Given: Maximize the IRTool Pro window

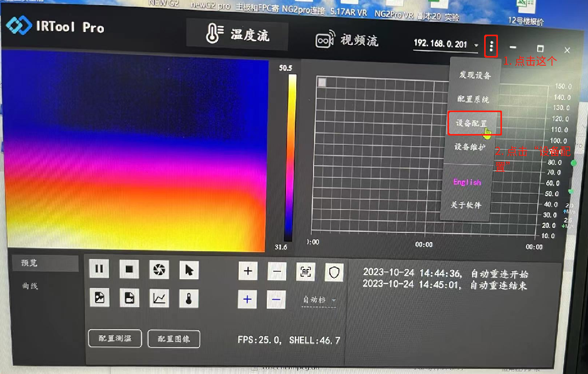Looking at the screenshot, I should coord(540,48).
